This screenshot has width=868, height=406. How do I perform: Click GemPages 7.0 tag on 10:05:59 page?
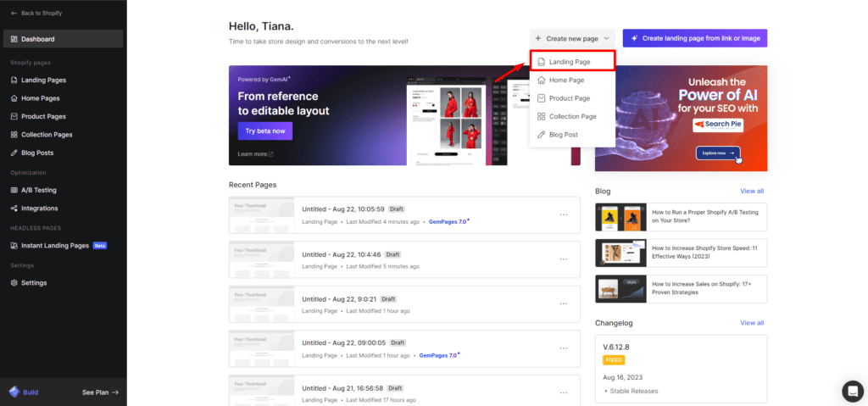[x=449, y=221]
